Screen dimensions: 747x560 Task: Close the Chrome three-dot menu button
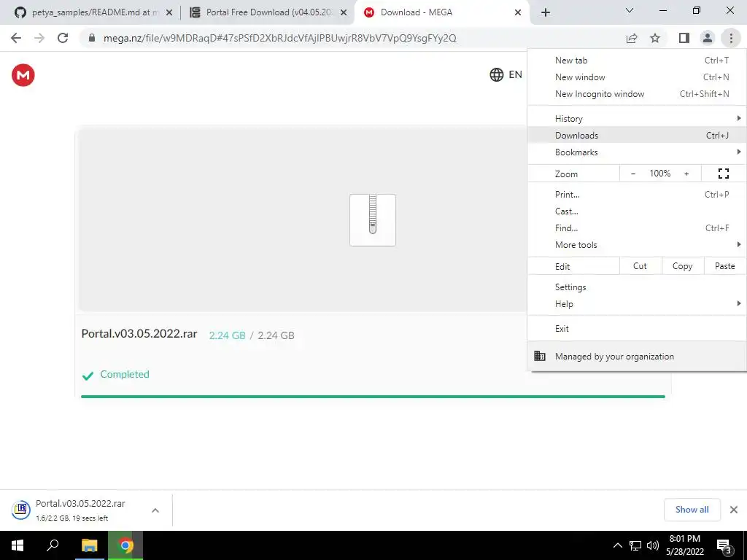click(x=731, y=38)
